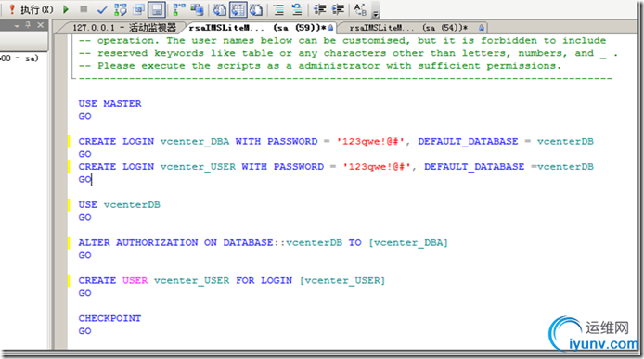644x359 pixels.
Task: Click the first '123qwe!@#' password string
Action: [x=370, y=141]
